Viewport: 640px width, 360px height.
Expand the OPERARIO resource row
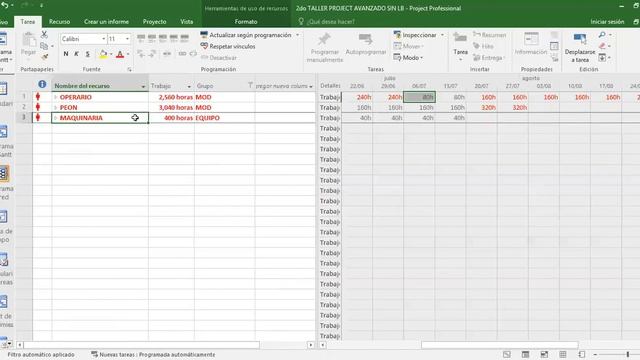56,97
